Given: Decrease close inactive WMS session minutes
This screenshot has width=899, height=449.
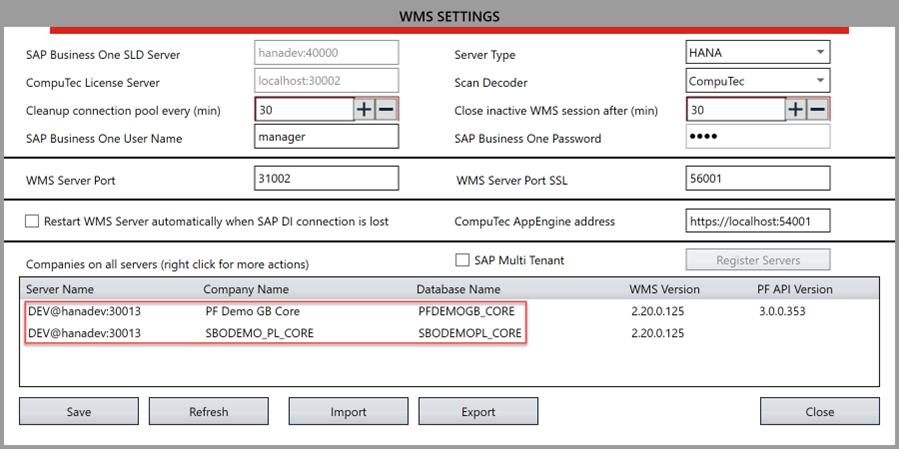Looking at the screenshot, I should tap(818, 109).
